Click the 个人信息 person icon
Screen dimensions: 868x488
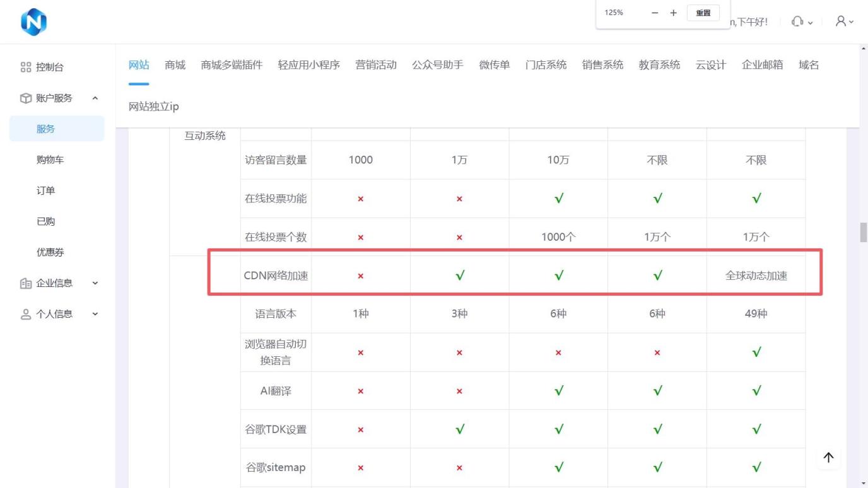[26, 314]
